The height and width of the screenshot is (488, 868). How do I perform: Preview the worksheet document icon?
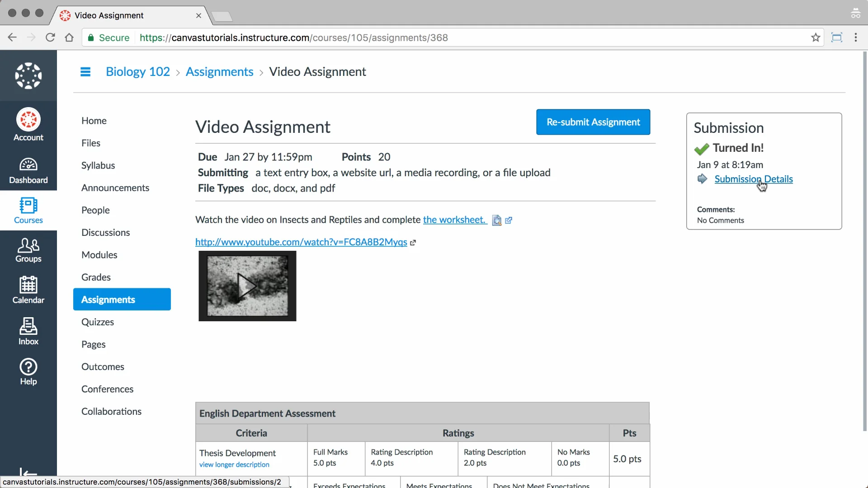pyautogui.click(x=497, y=220)
